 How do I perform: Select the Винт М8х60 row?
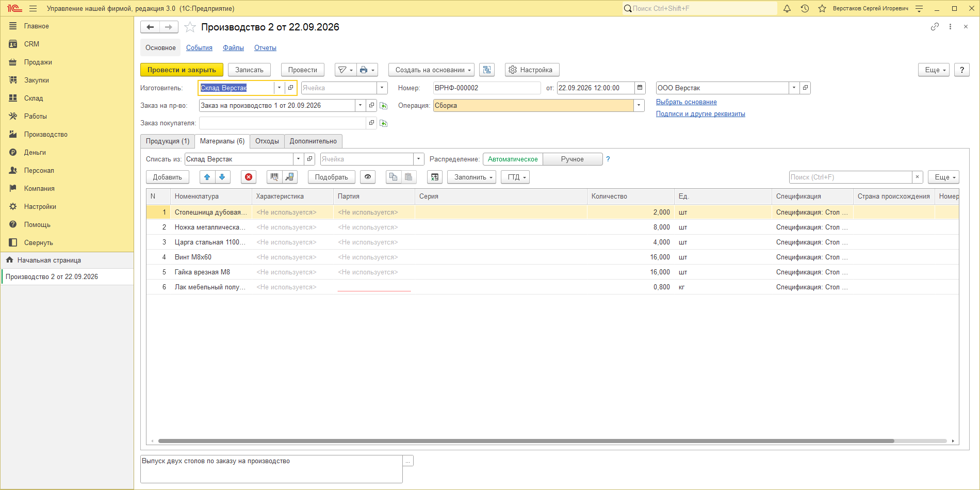pyautogui.click(x=552, y=257)
